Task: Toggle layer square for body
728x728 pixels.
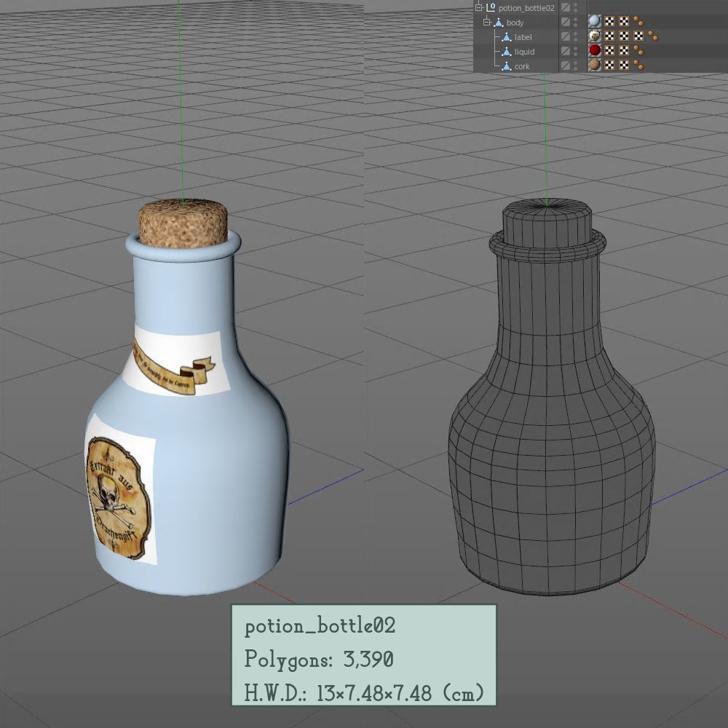Action: point(565,21)
